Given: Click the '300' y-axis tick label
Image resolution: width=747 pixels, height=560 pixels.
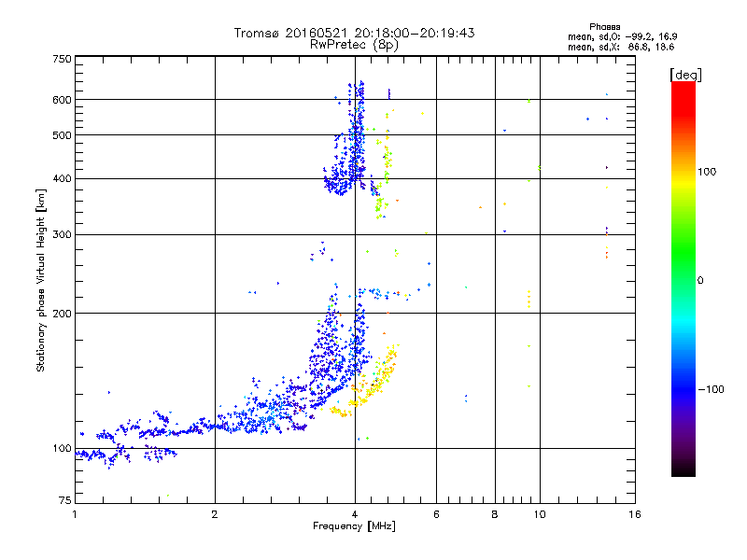Looking at the screenshot, I should click(63, 235).
